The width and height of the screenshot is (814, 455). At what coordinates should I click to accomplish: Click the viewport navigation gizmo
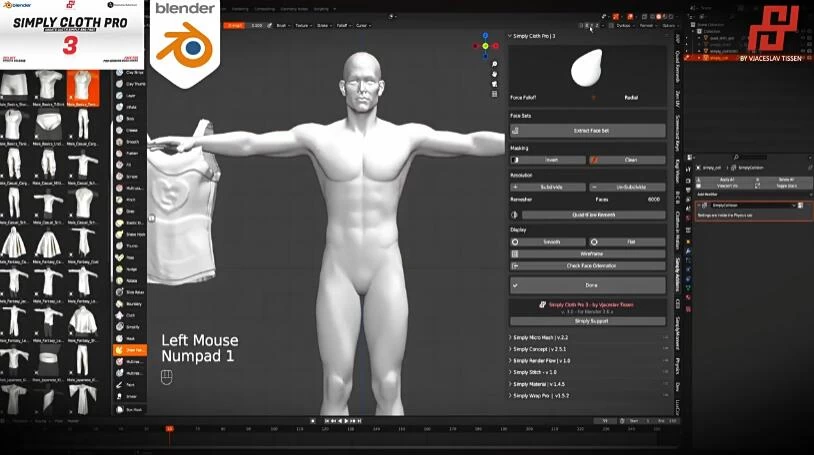tap(485, 46)
